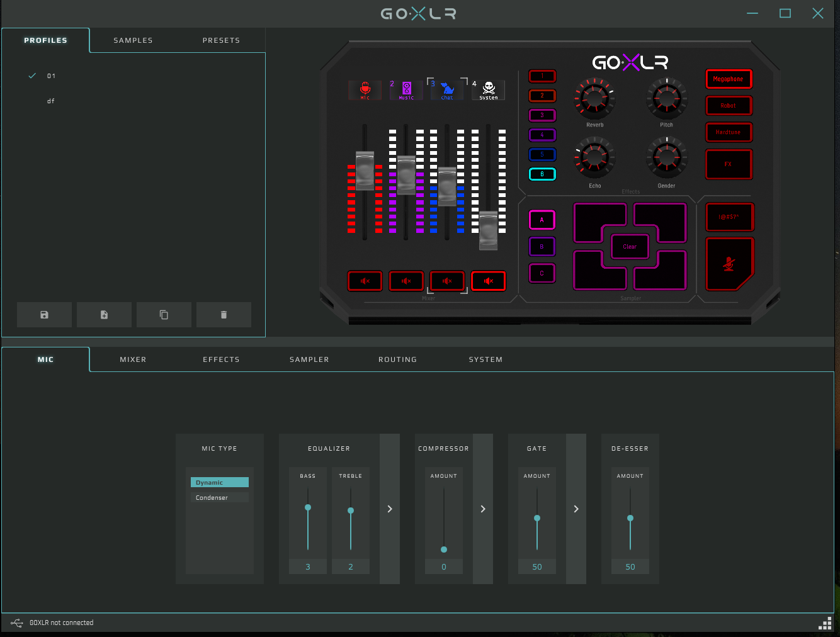Select the Mic channel icon on the mixer
Viewport: 840px width, 637px height.
click(365, 90)
